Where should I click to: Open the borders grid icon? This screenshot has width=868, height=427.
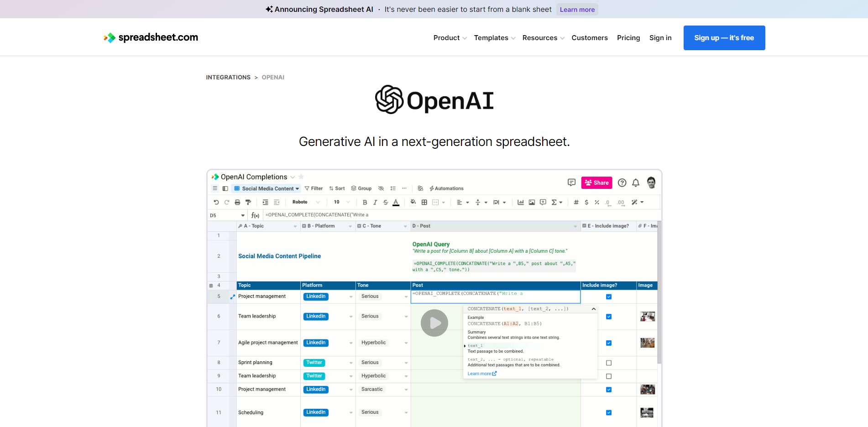pos(424,202)
